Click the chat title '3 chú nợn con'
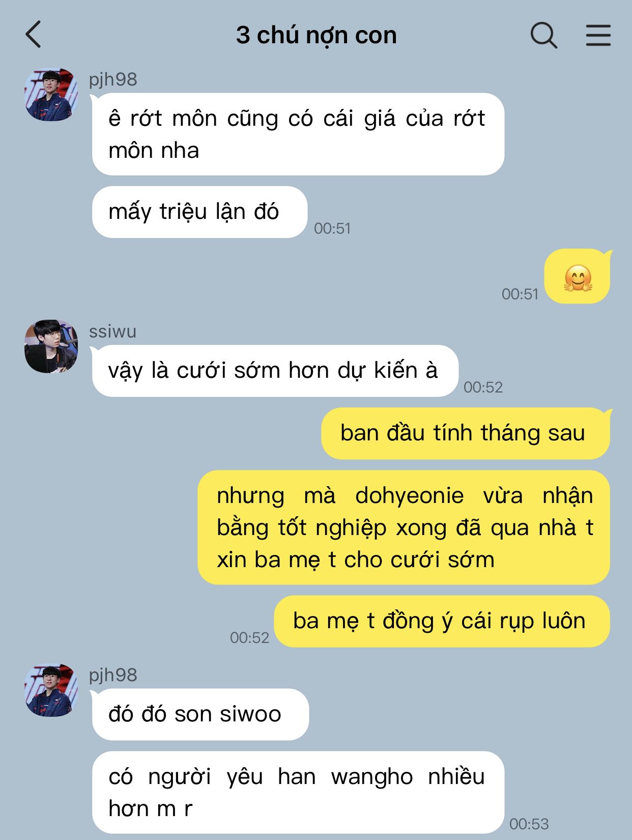The image size is (632, 840). tap(316, 35)
